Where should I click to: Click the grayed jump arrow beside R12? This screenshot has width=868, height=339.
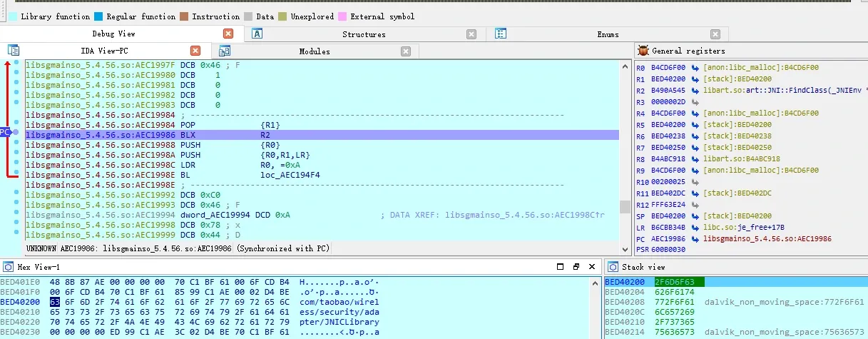click(x=695, y=205)
